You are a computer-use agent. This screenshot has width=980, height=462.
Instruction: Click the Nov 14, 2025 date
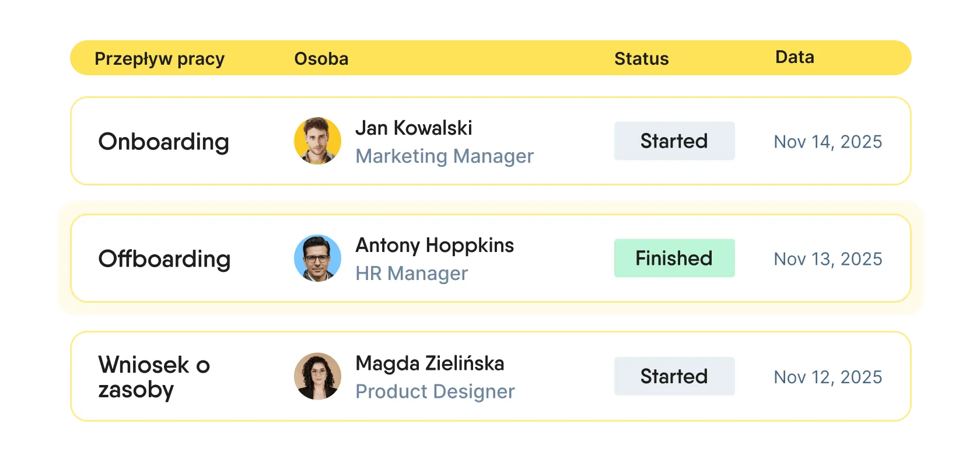click(x=827, y=142)
